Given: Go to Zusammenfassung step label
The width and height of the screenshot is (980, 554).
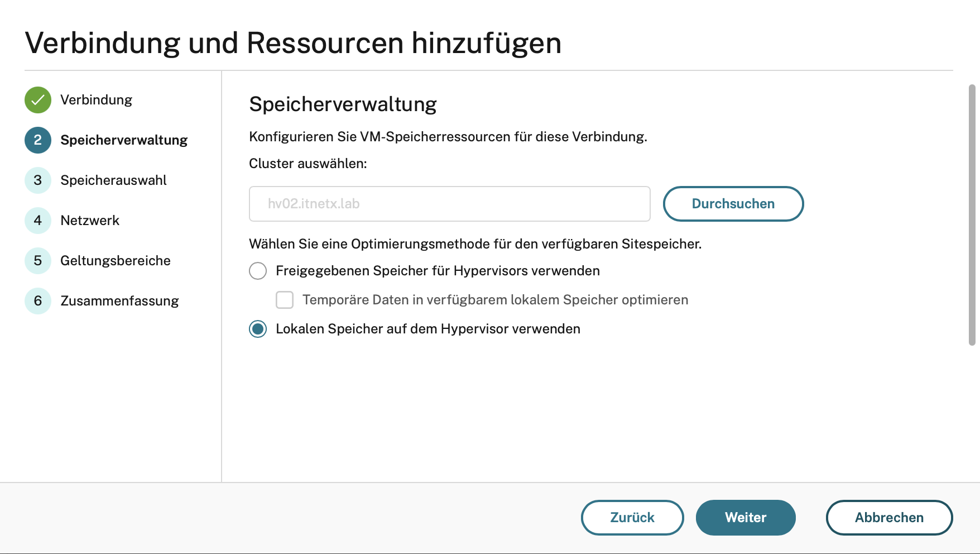Looking at the screenshot, I should click(x=119, y=301).
